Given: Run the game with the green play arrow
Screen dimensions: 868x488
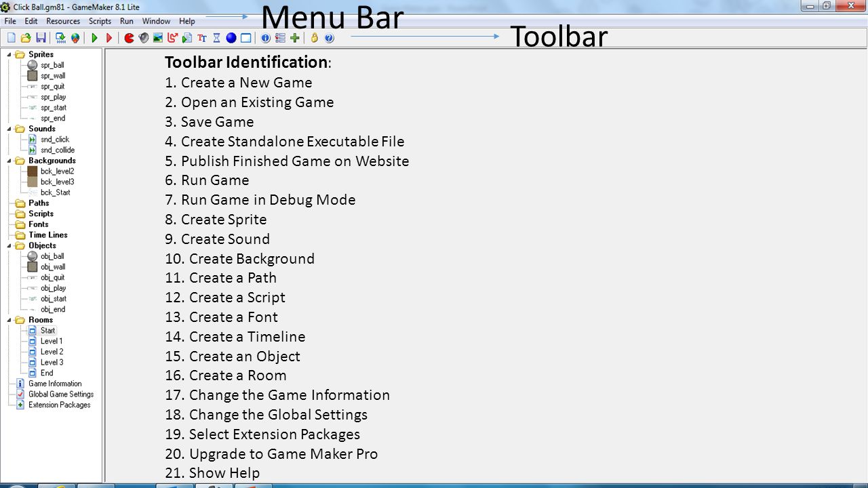Looking at the screenshot, I should pos(94,38).
